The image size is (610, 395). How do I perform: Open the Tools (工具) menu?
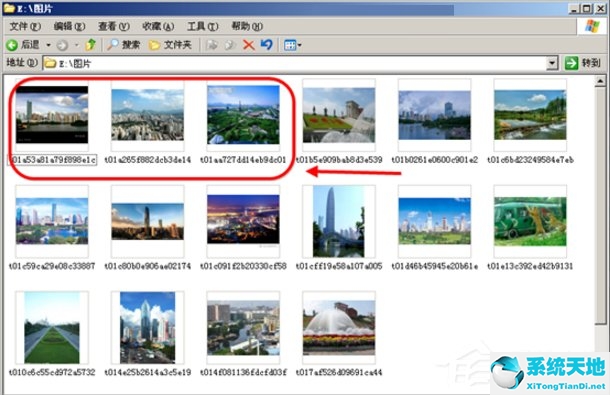pyautogui.click(x=202, y=26)
